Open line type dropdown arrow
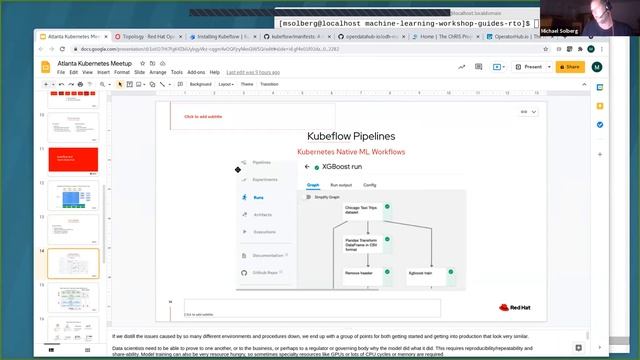The width and height of the screenshot is (640, 360). pyautogui.click(x=169, y=84)
